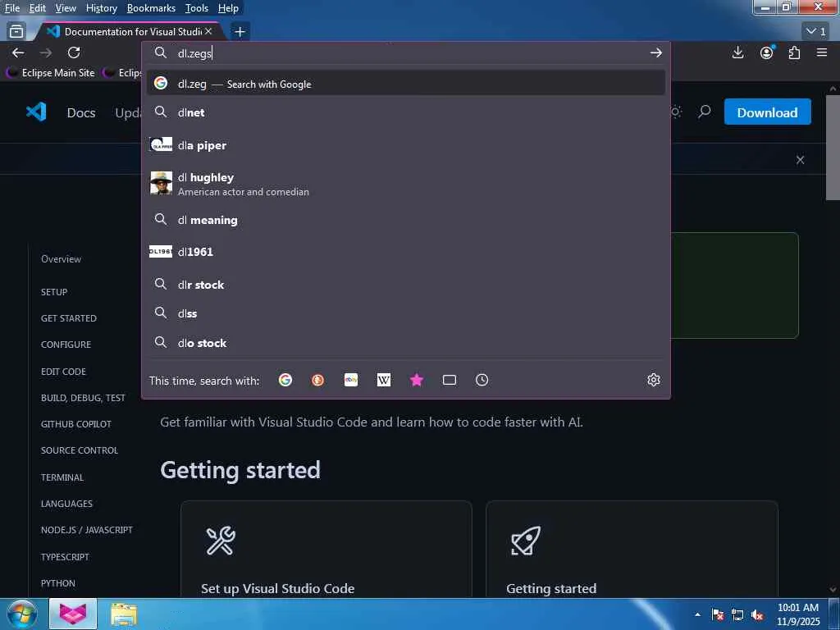The width and height of the screenshot is (840, 630).
Task: Open the View menu
Action: 66,8
